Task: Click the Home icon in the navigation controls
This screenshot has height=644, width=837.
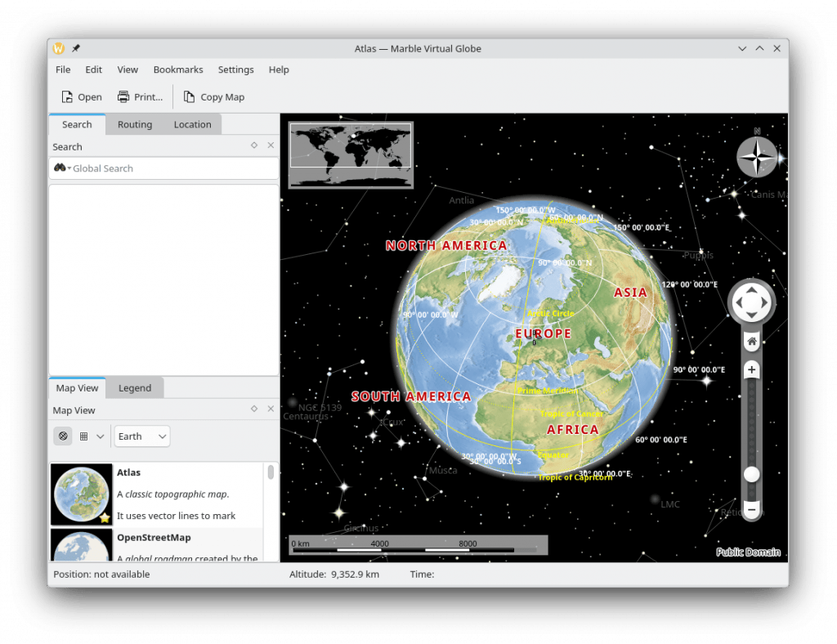Action: tap(751, 342)
